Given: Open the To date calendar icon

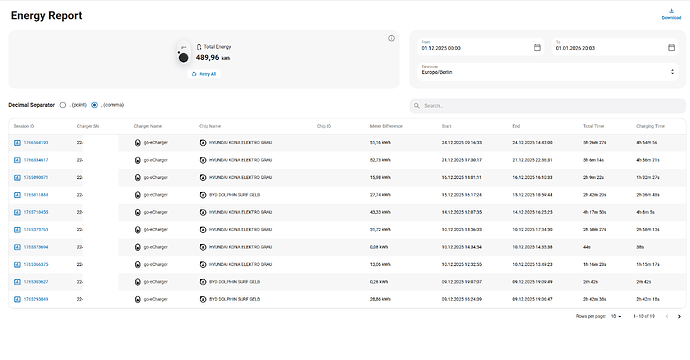Looking at the screenshot, I should click(x=671, y=47).
